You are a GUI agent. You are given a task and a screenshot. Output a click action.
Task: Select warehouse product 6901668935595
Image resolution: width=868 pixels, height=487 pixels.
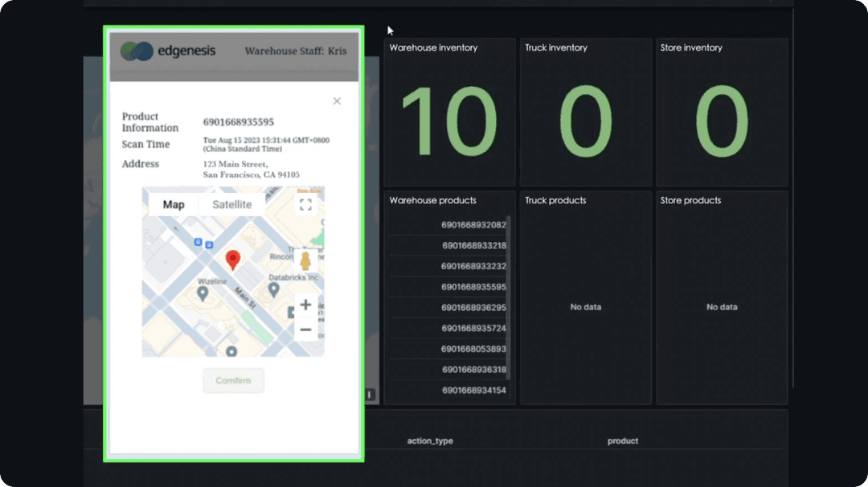473,287
